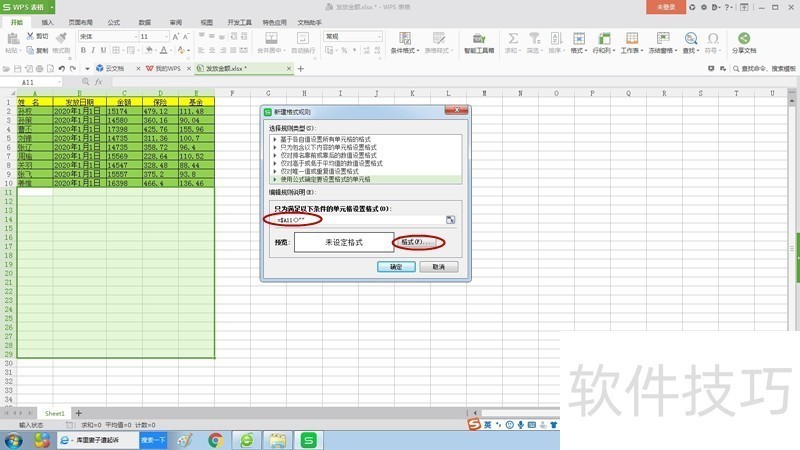
Task: Add a new sheet next to Sheet1
Action: click(x=79, y=413)
